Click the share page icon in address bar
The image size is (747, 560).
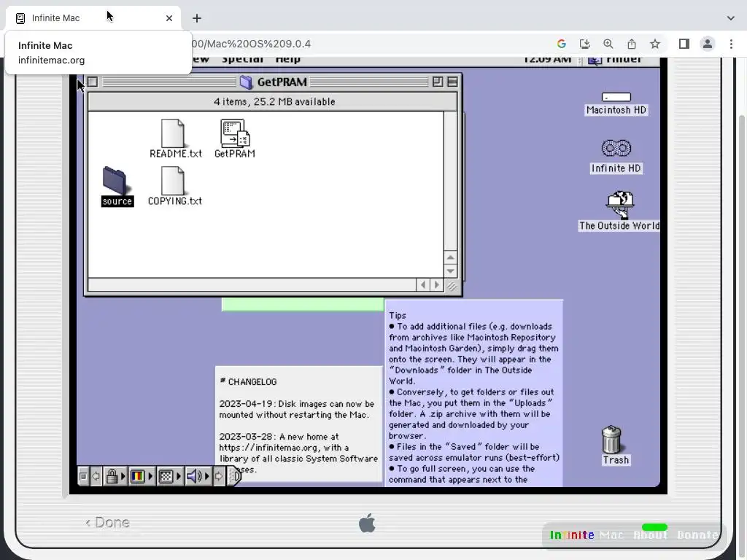632,44
